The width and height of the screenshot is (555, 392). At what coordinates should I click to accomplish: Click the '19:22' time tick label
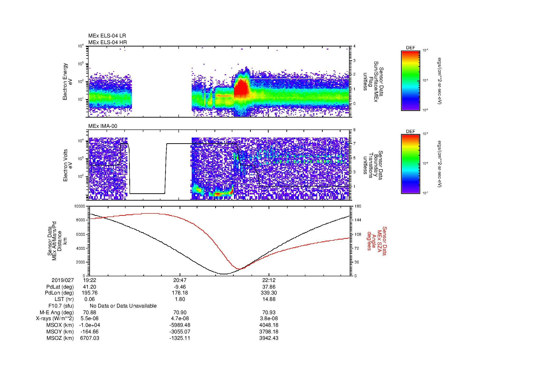click(x=89, y=280)
